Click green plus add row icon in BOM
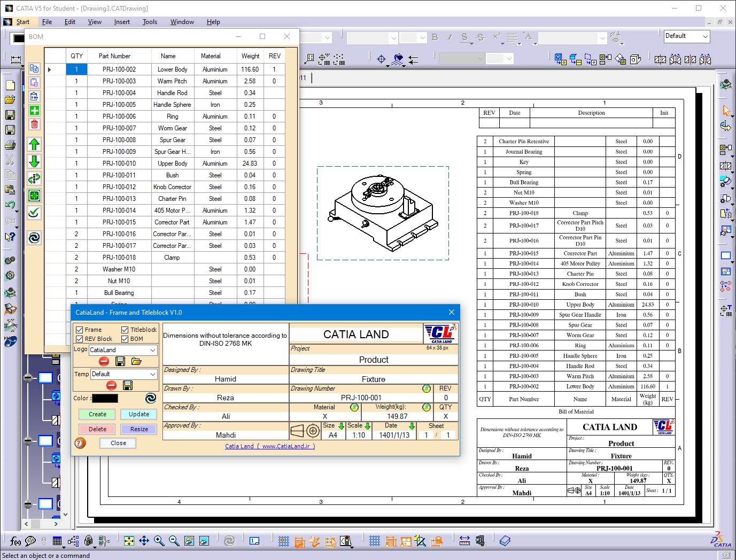736x560 pixels. point(34,111)
